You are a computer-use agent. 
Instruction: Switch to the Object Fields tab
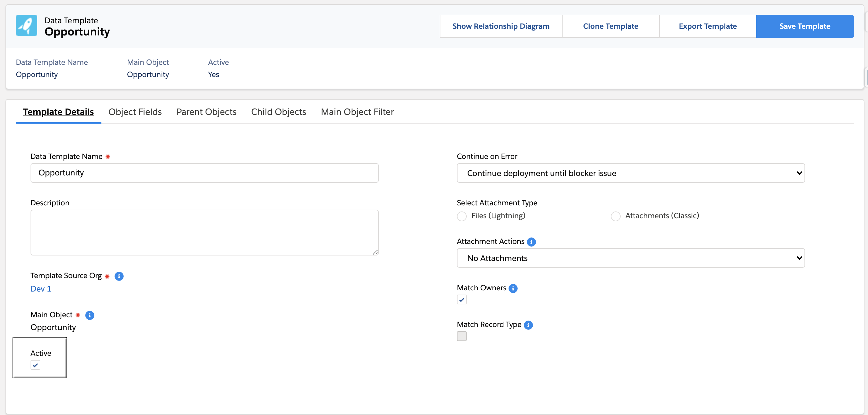[x=135, y=112]
